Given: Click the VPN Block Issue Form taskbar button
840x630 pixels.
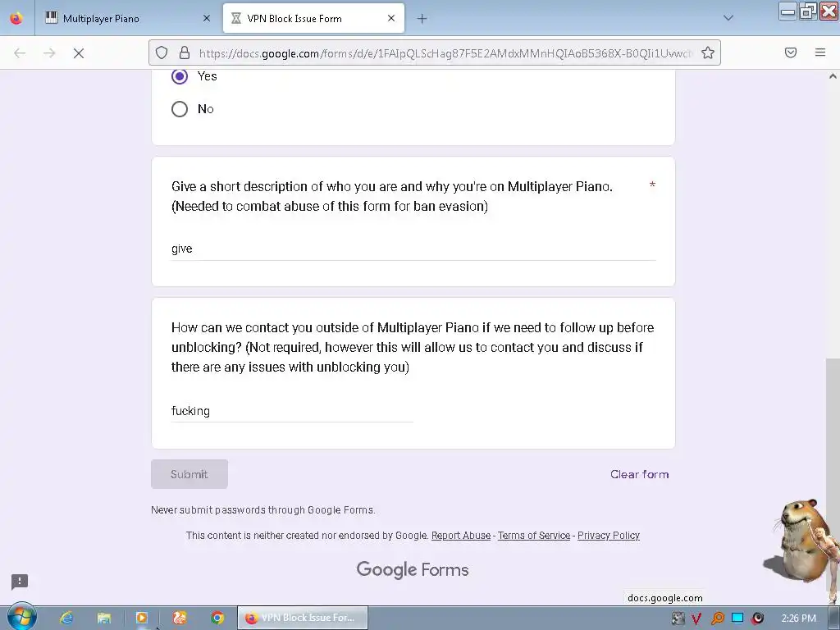Looking at the screenshot, I should pyautogui.click(x=303, y=618).
